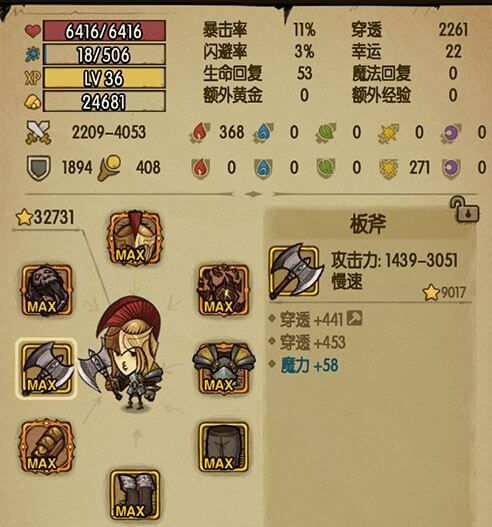Select the helmet equipment slot
The height and width of the screenshot is (527, 492).
coord(135,238)
